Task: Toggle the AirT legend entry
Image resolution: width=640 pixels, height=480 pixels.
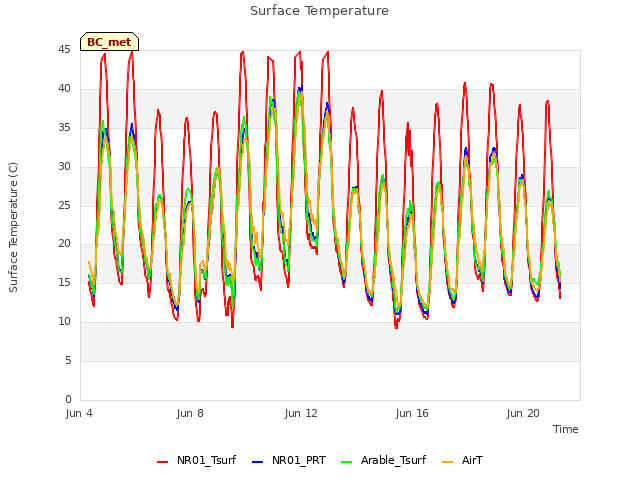Action: [x=462, y=460]
